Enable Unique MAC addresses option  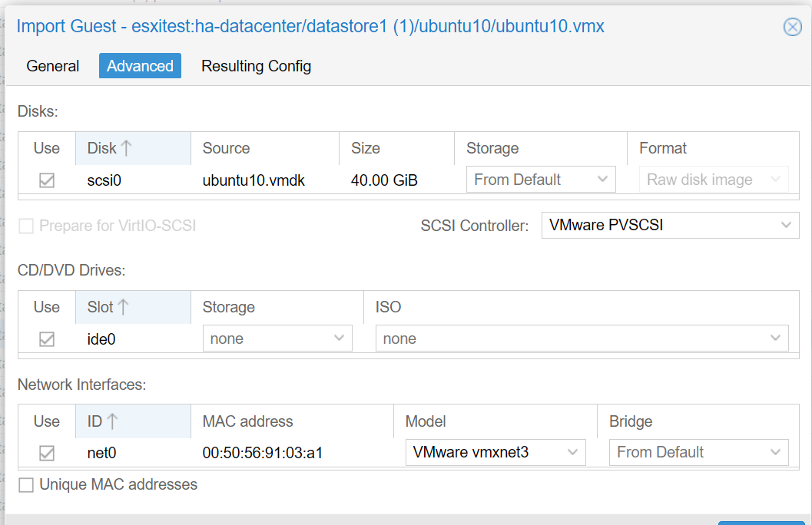click(x=27, y=485)
